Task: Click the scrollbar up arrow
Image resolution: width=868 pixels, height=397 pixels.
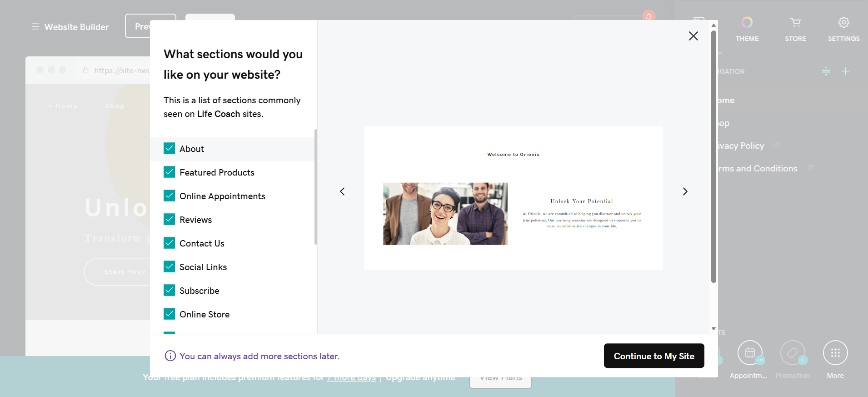Action: (x=713, y=25)
